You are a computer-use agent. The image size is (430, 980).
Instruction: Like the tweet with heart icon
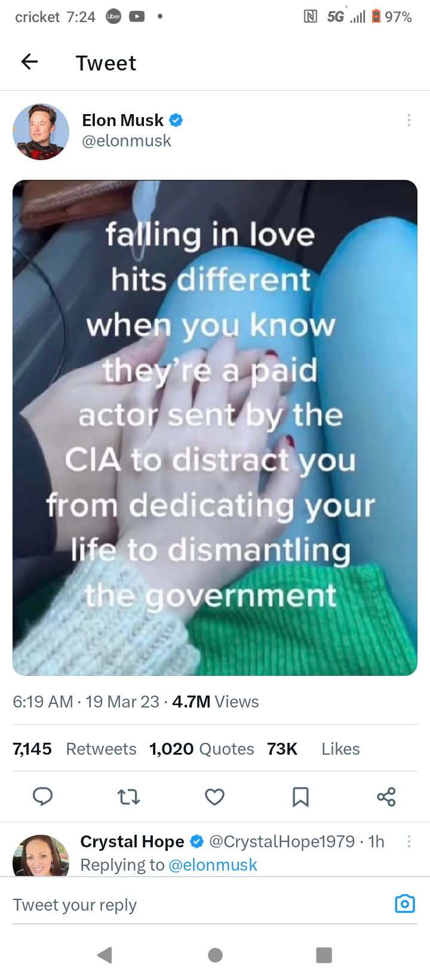[214, 797]
